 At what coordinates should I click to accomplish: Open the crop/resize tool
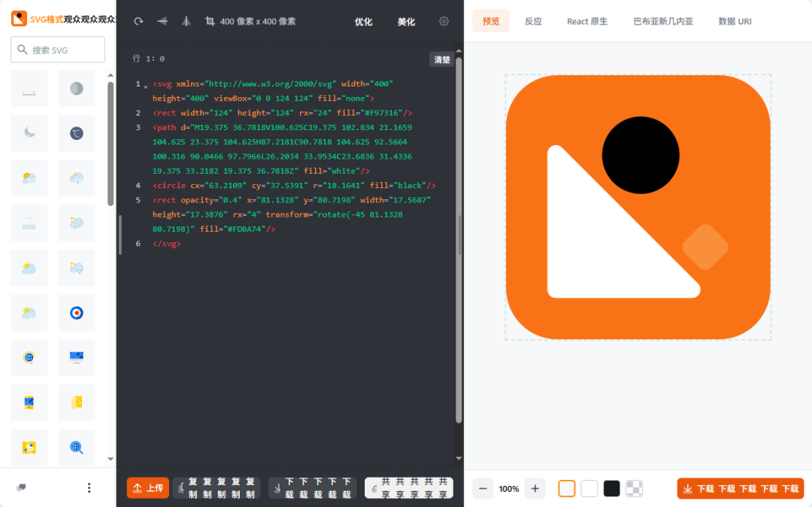tap(211, 22)
